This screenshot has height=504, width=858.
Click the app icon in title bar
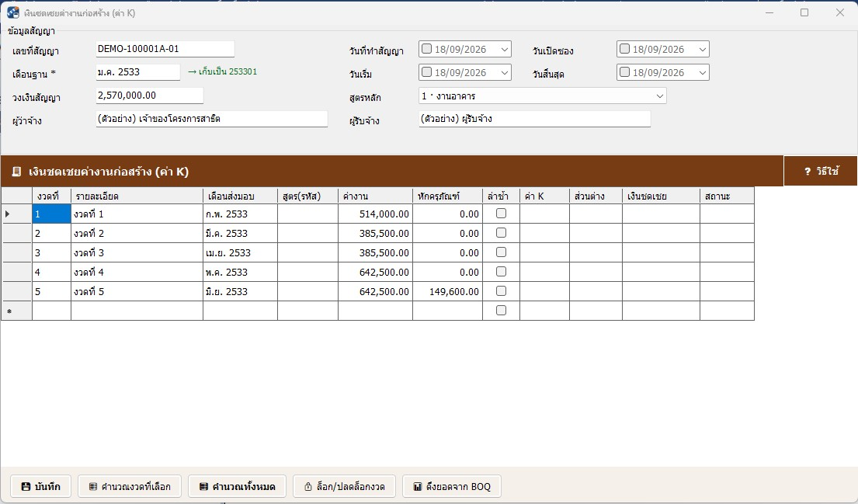(x=13, y=12)
